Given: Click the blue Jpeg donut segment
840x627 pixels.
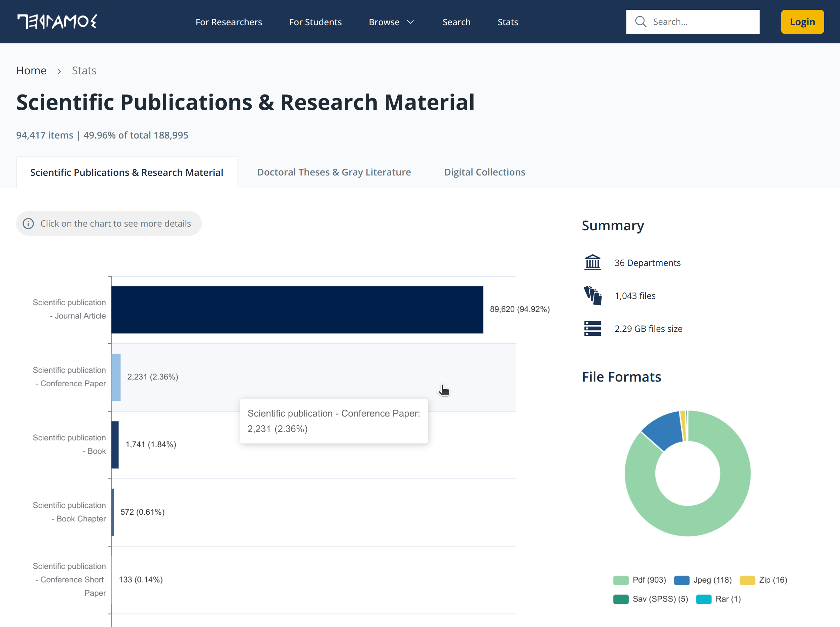Looking at the screenshot, I should pyautogui.click(x=666, y=431).
